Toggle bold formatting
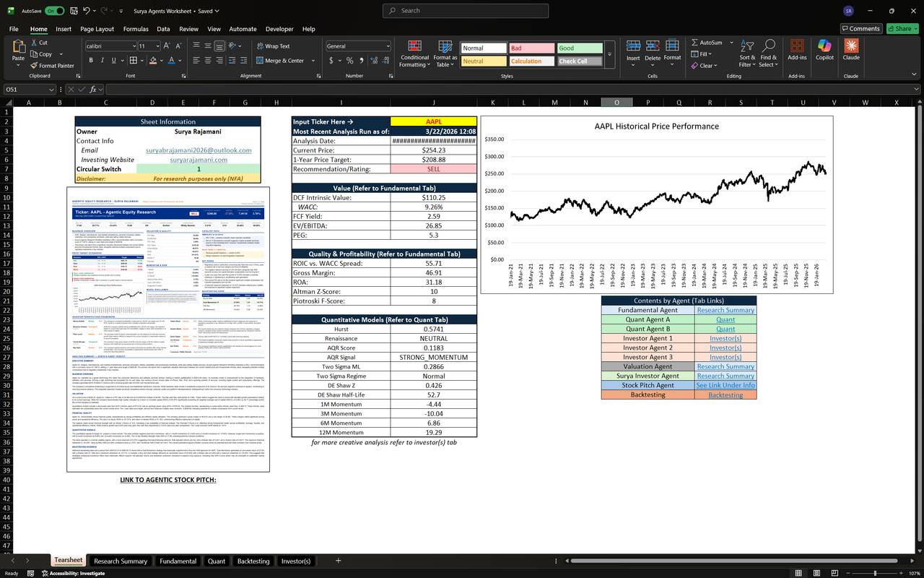This screenshot has width=924, height=578. pos(90,60)
